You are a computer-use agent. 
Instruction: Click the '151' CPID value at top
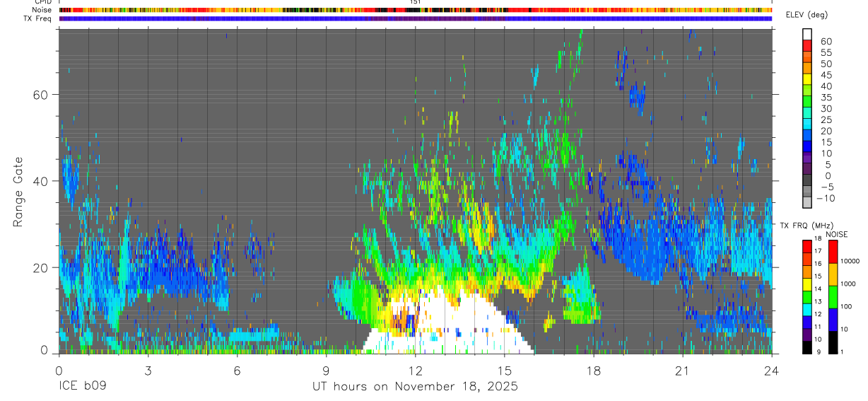click(x=415, y=2)
